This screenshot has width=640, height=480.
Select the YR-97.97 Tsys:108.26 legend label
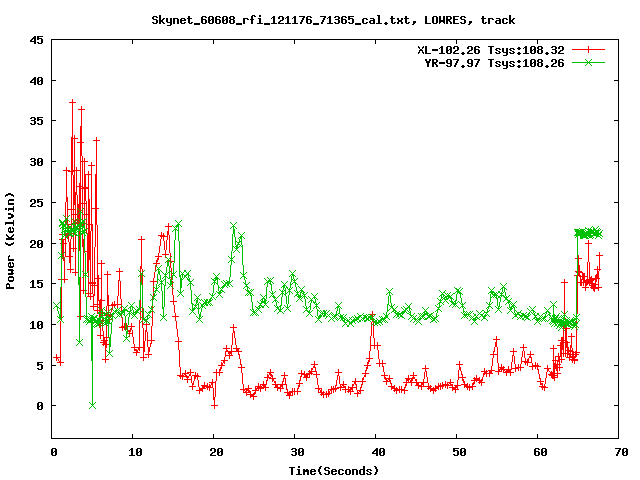coord(494,63)
